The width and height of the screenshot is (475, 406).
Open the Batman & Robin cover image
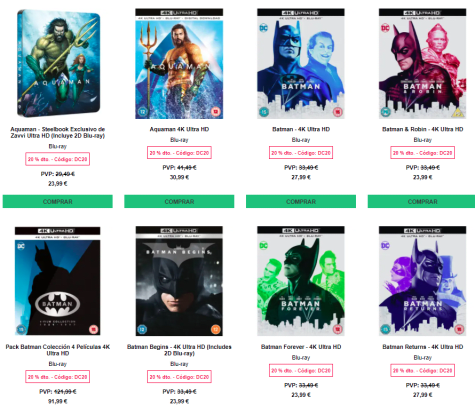point(422,64)
